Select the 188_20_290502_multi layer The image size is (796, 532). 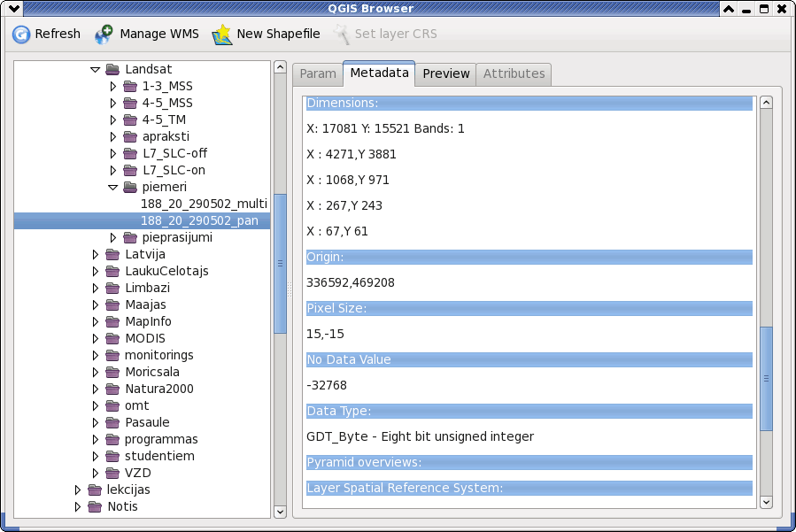tap(204, 204)
